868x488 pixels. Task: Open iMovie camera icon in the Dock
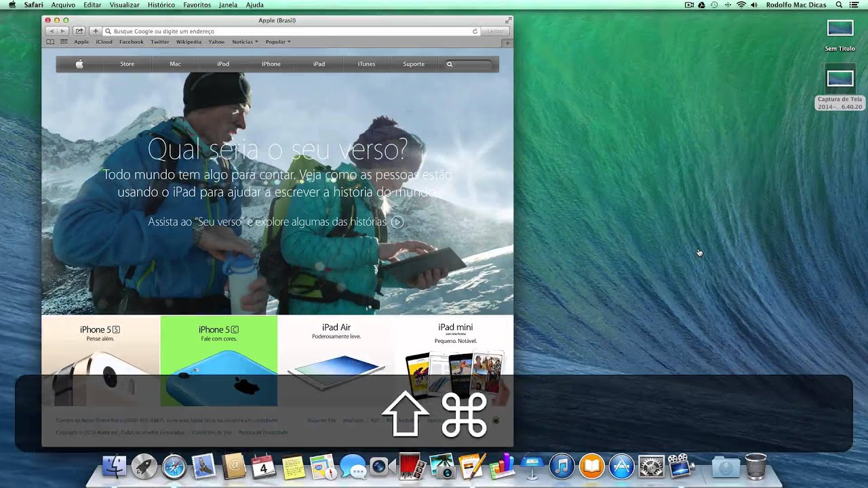(x=682, y=466)
